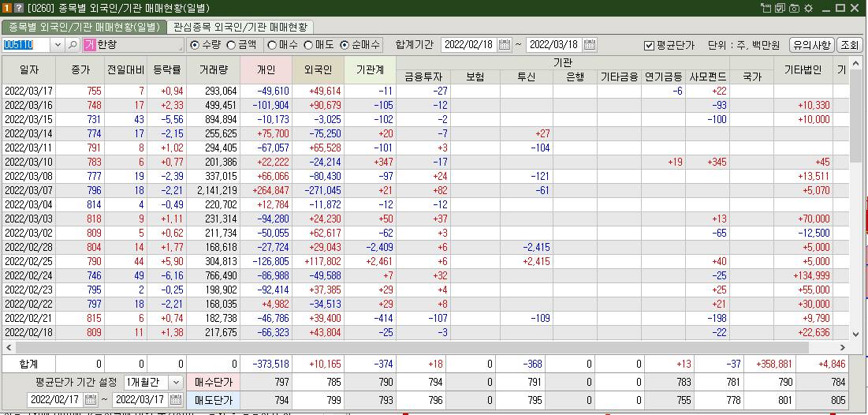Open the help question mark icon

pyautogui.click(x=18, y=8)
